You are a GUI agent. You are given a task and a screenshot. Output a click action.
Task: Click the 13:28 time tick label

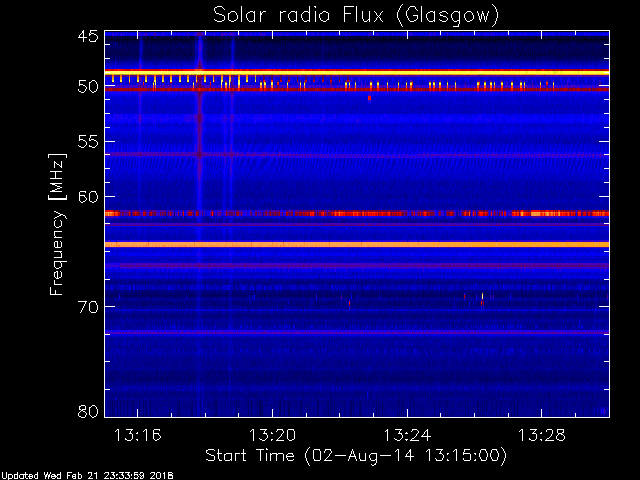click(x=542, y=436)
